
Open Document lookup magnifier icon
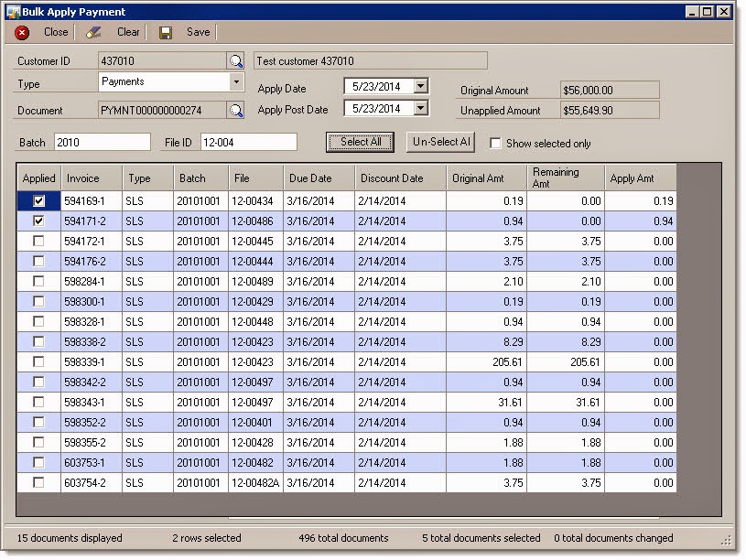pyautogui.click(x=235, y=111)
